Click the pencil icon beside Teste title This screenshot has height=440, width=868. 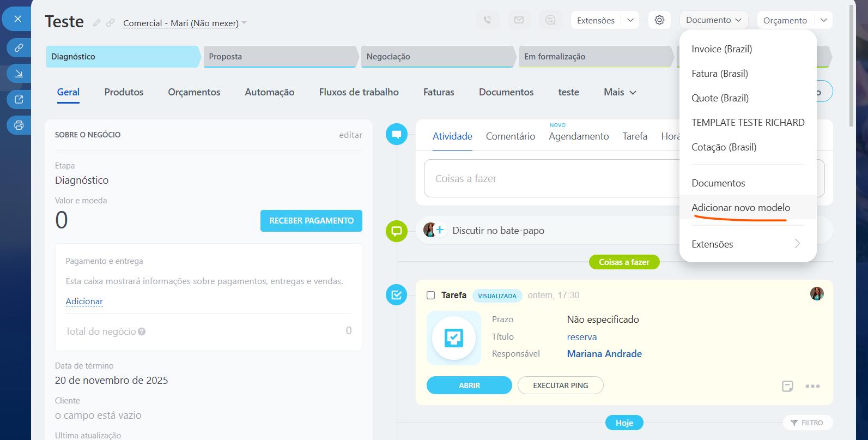tap(97, 23)
